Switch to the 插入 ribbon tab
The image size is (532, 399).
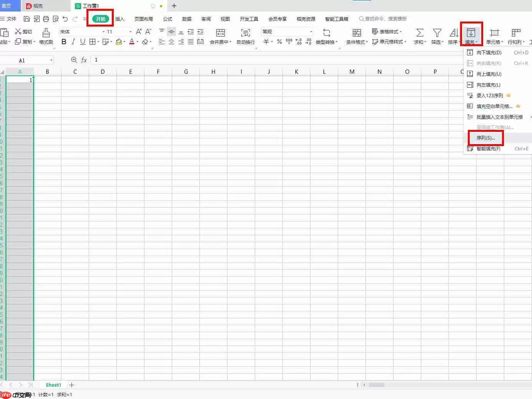[120, 19]
